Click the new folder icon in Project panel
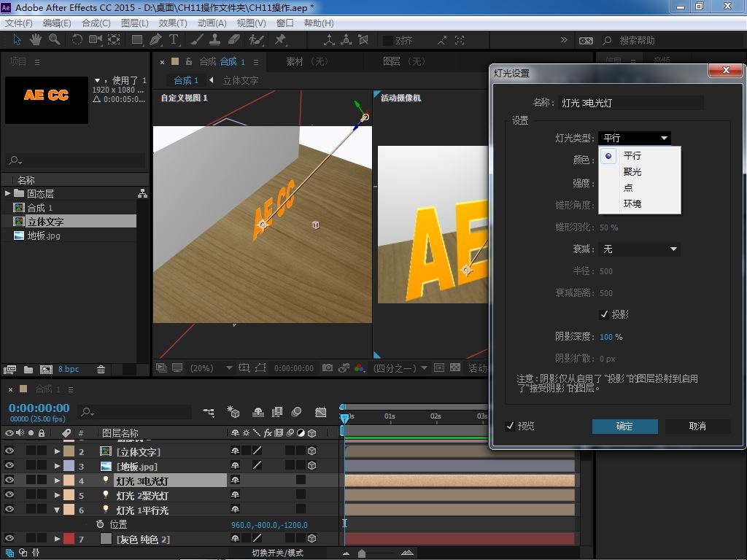The image size is (747, 560). point(28,370)
